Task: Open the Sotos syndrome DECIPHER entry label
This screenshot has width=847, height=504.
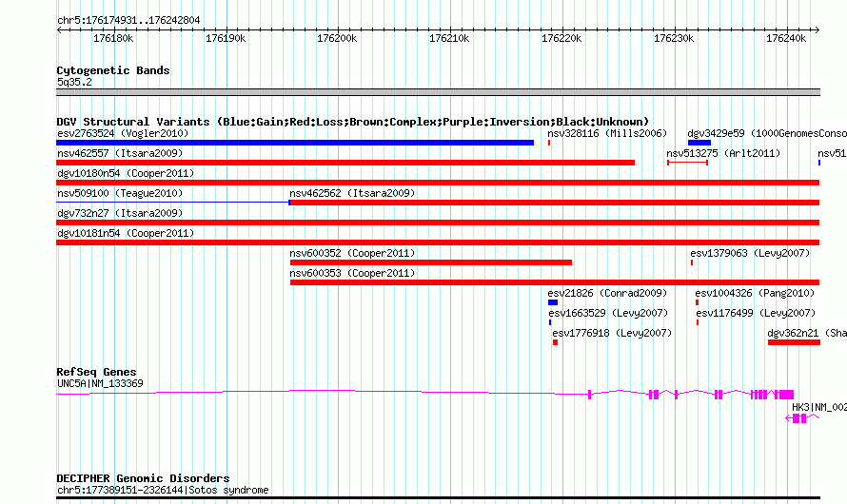Action: 163,490
